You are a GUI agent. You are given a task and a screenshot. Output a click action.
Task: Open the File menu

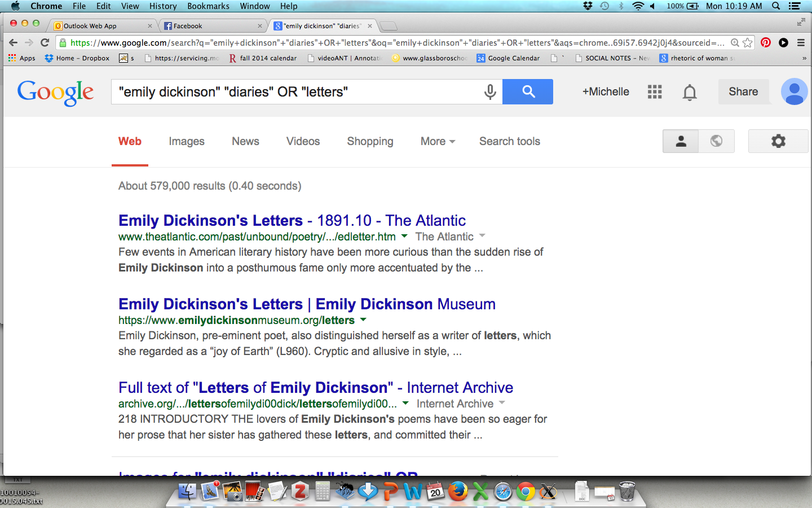click(79, 6)
